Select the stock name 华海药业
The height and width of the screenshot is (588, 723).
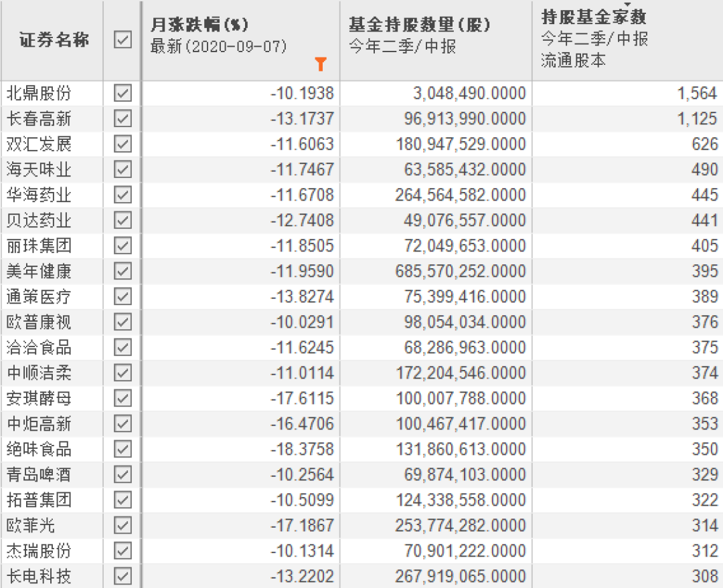coord(39,195)
